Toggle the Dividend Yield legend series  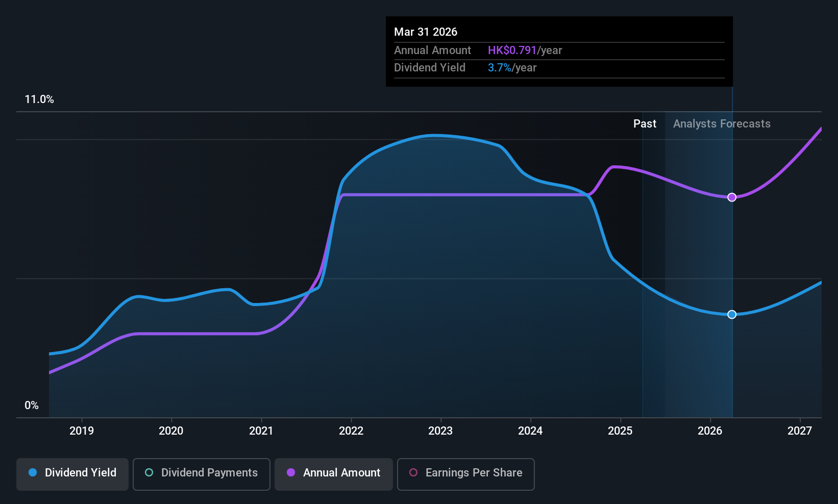click(x=72, y=474)
